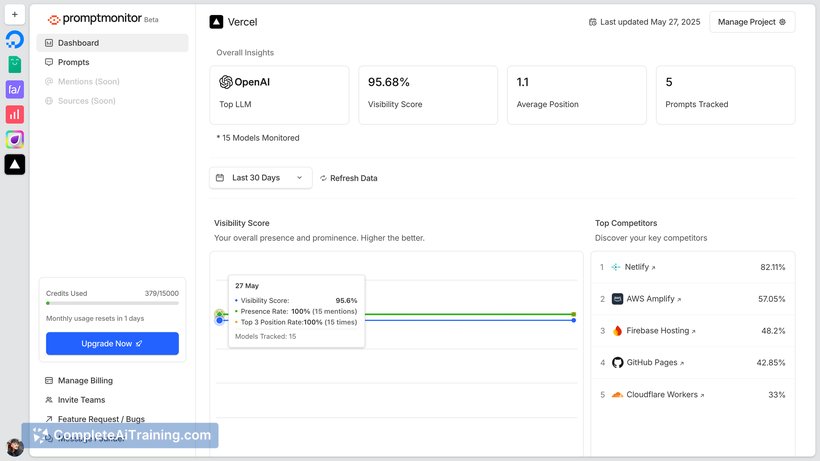Open the Last 30 Days dropdown
Screen dimensions: 820x461
click(x=261, y=178)
